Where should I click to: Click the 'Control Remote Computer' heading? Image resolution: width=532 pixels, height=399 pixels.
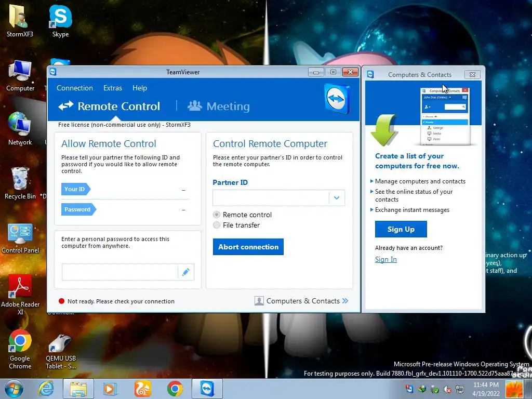270,143
